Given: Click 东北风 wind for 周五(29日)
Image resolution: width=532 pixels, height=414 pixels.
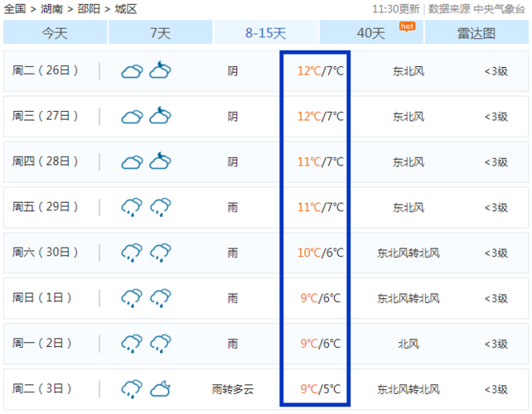Looking at the screenshot, I should [x=409, y=208].
